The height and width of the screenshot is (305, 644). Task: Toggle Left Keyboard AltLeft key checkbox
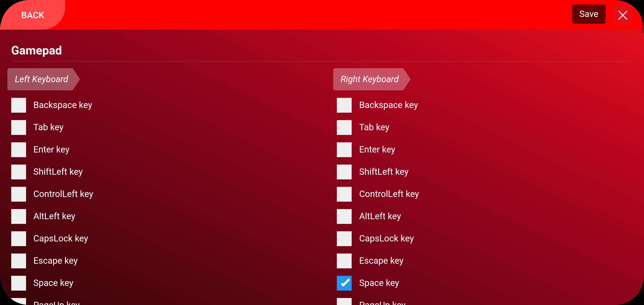pos(18,216)
